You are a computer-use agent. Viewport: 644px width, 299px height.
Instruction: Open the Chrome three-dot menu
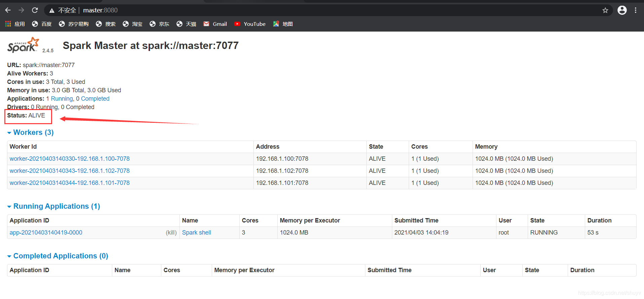[x=636, y=10]
